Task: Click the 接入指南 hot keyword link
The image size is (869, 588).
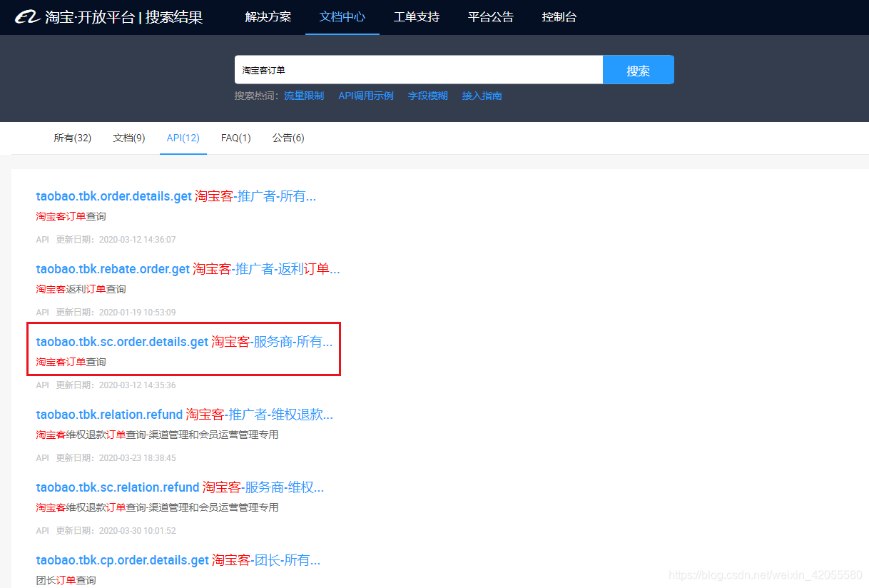Action: (482, 96)
